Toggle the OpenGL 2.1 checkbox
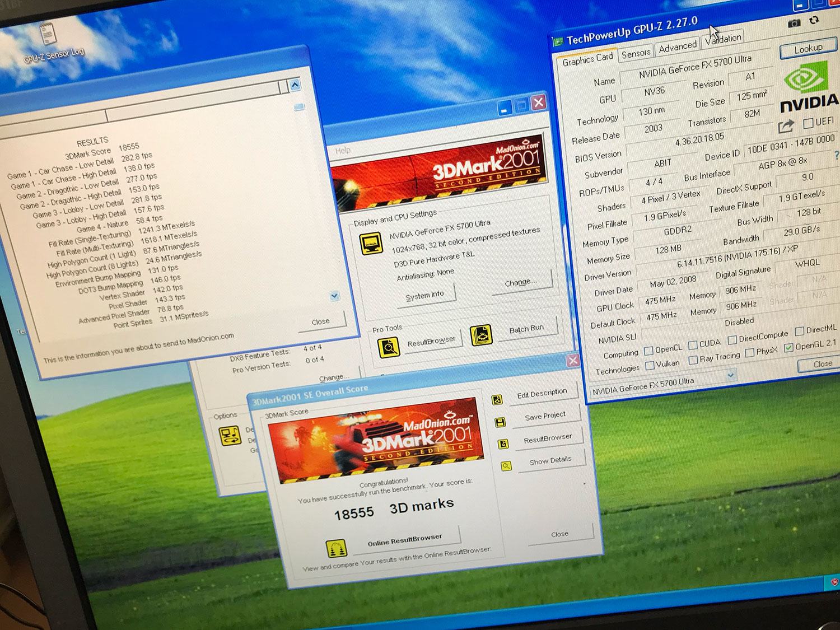The height and width of the screenshot is (630, 840). point(788,348)
